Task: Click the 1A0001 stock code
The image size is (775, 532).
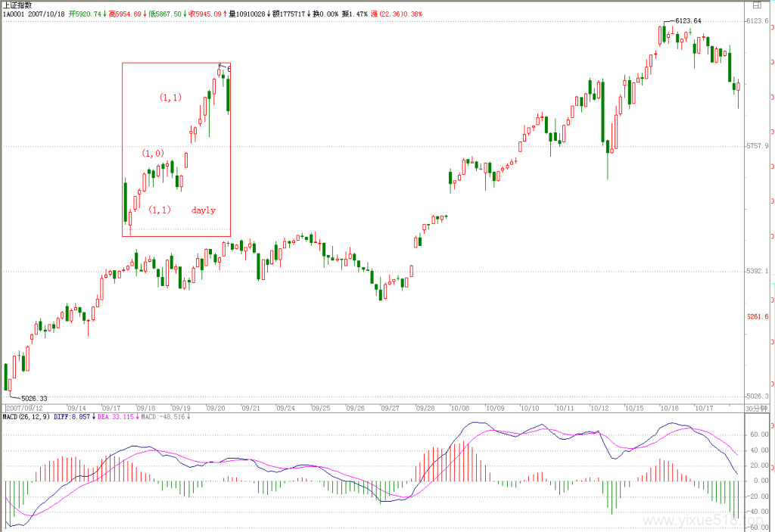Action: coord(14,14)
